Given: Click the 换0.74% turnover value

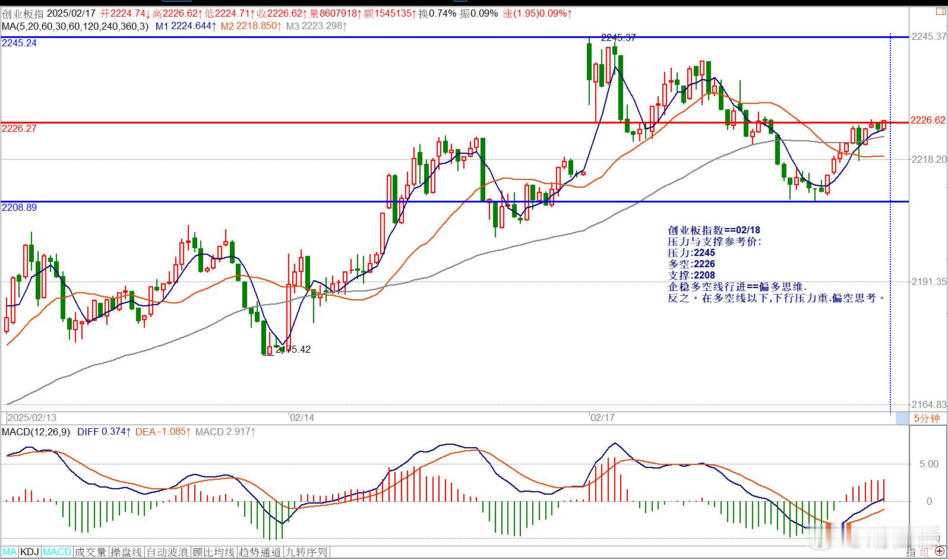Looking at the screenshot, I should pyautogui.click(x=437, y=13).
